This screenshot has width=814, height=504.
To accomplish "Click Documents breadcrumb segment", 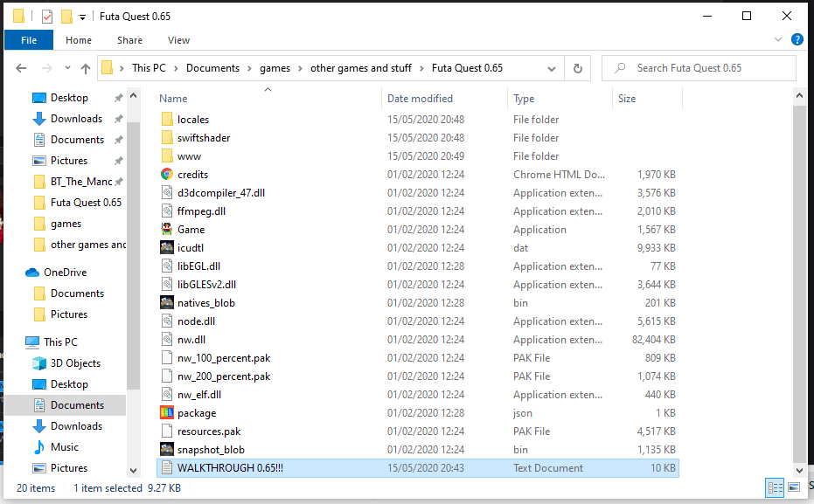I will pos(212,68).
